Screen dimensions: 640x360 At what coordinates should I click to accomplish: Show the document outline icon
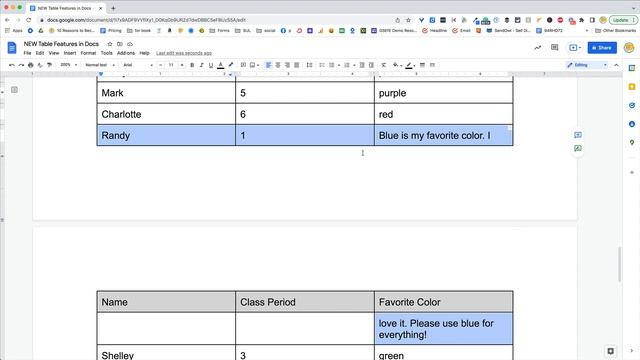14,89
